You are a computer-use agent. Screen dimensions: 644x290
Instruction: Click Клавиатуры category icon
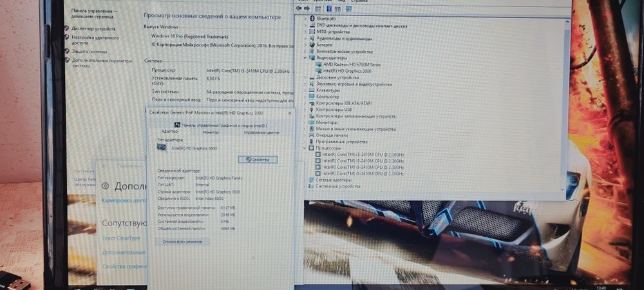(x=312, y=90)
